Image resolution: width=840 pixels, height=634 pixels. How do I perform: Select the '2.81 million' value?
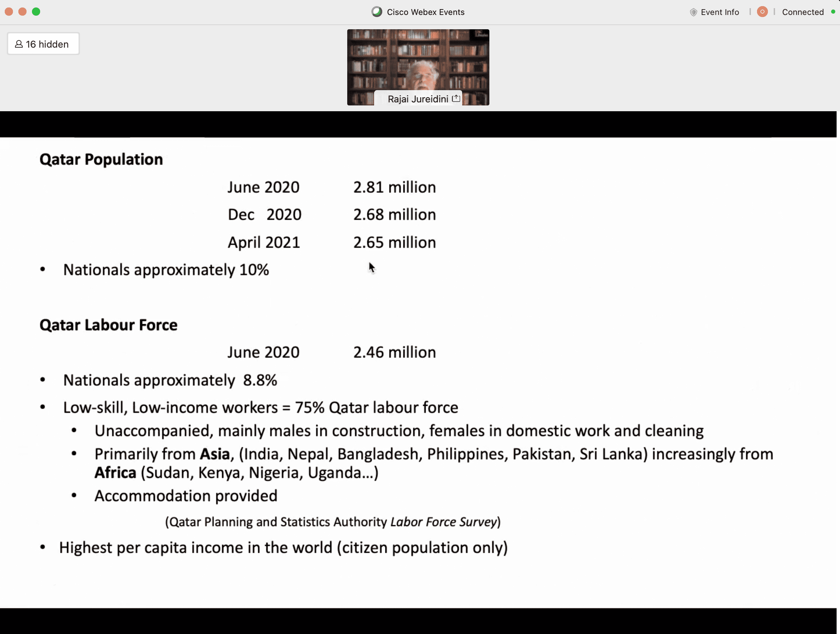[x=394, y=187]
